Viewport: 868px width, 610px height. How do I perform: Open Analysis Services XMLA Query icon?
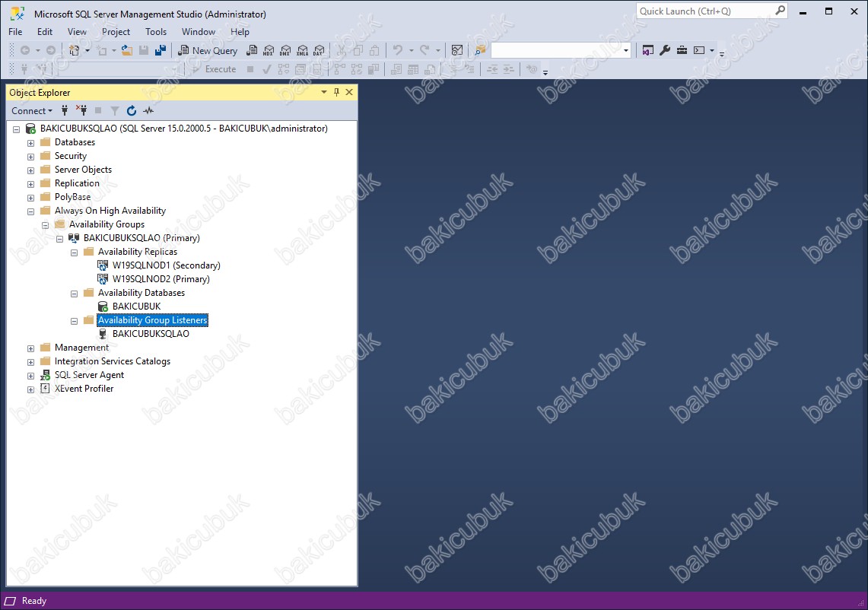[x=302, y=50]
